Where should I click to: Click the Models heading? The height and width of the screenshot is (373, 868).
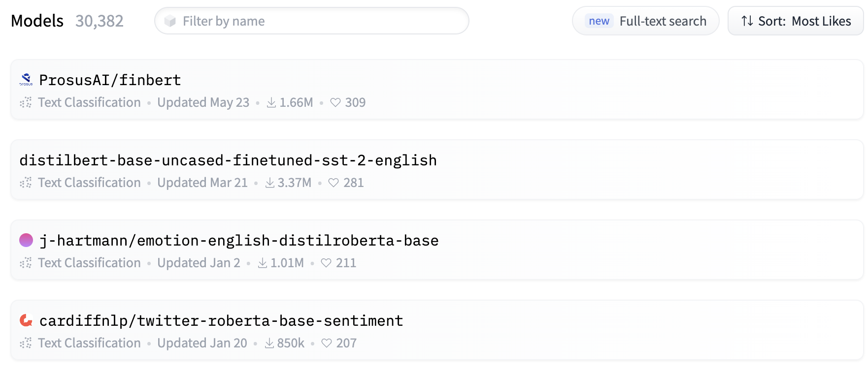(37, 21)
